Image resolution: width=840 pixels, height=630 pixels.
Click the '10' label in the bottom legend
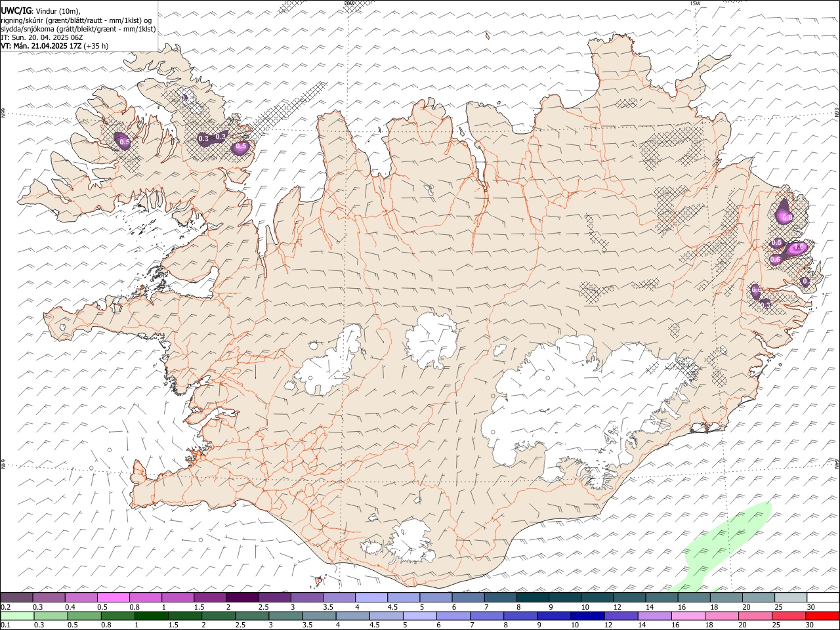point(575,625)
